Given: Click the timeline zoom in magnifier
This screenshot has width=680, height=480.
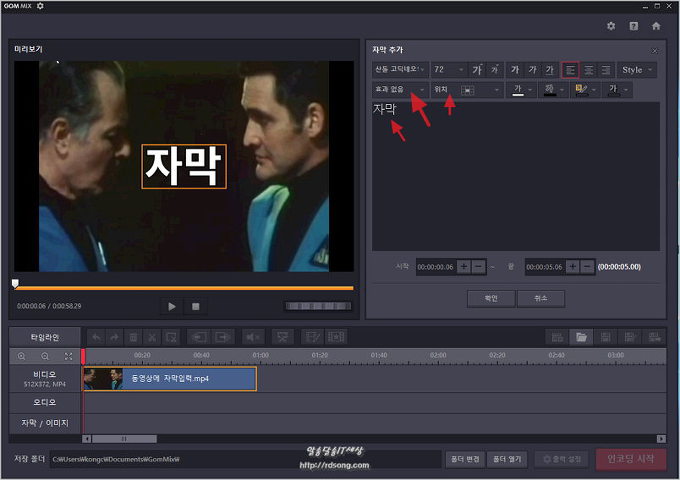Looking at the screenshot, I should pyautogui.click(x=22, y=356).
